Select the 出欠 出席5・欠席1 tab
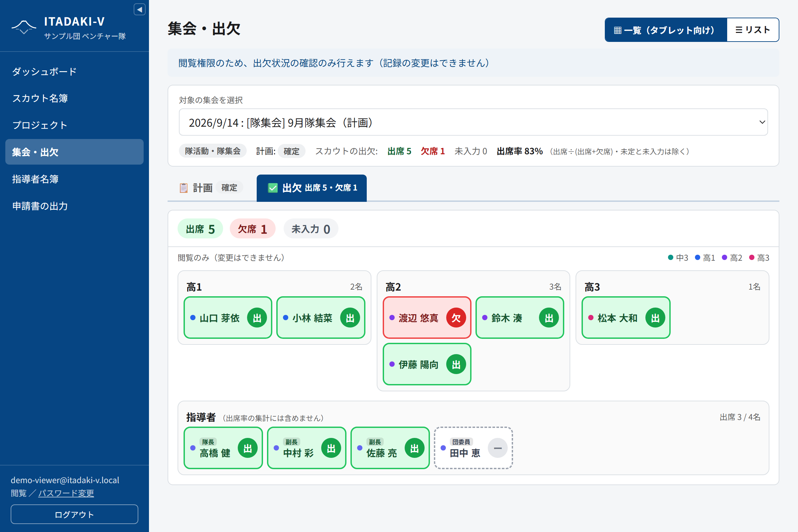The width and height of the screenshot is (798, 532). tap(312, 188)
